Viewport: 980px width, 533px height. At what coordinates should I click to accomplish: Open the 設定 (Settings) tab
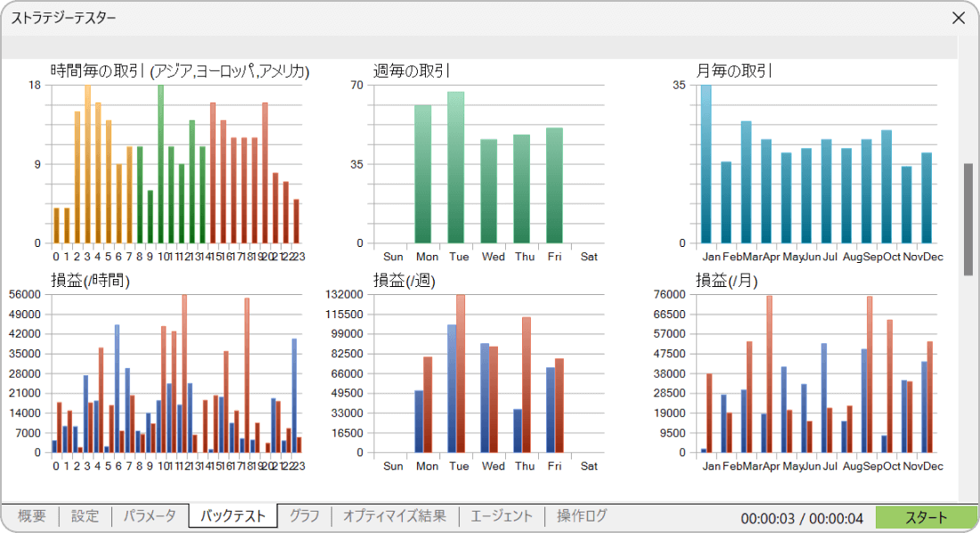point(84,516)
